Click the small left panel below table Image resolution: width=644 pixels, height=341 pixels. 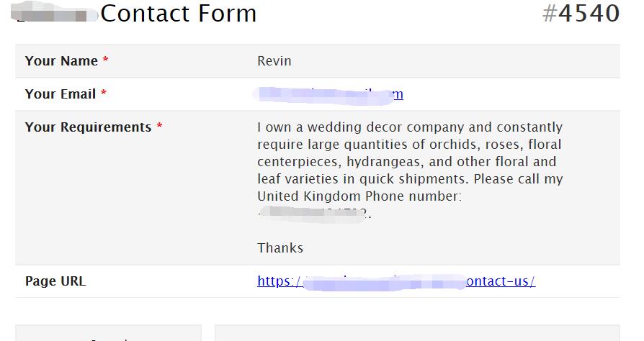(109, 333)
